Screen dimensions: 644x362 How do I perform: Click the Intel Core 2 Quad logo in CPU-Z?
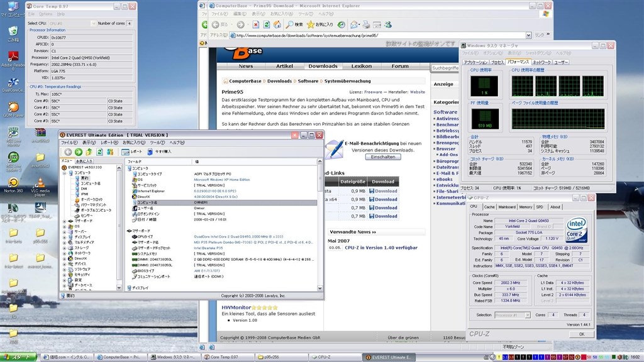pos(577,230)
